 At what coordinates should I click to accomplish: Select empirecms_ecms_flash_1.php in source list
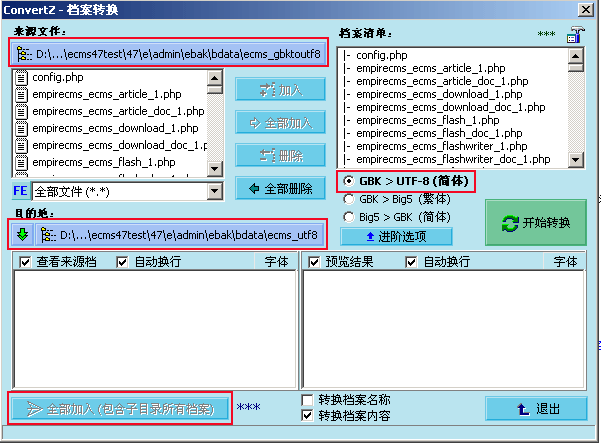(x=89, y=162)
